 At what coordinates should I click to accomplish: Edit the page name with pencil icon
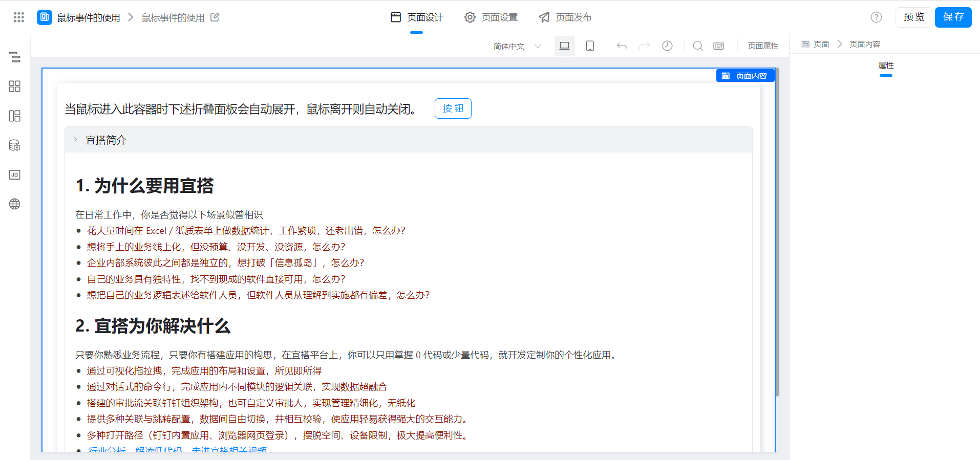(x=215, y=17)
